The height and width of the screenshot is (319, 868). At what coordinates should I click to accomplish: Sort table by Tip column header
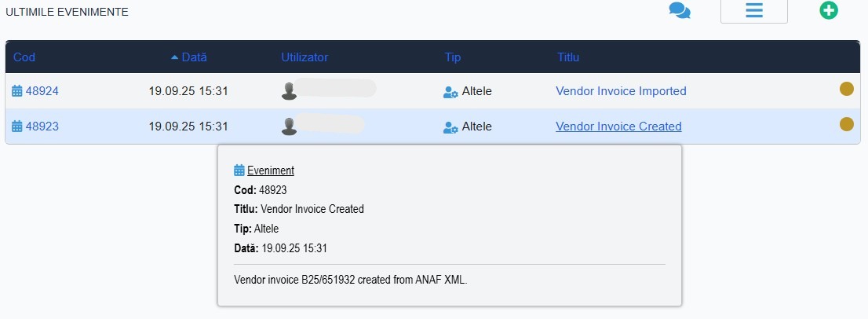point(453,57)
